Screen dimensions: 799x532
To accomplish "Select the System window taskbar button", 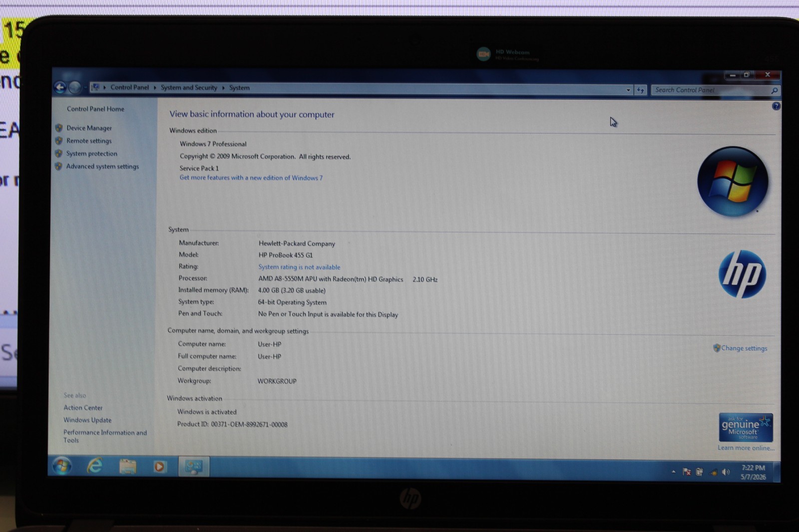I will point(194,467).
